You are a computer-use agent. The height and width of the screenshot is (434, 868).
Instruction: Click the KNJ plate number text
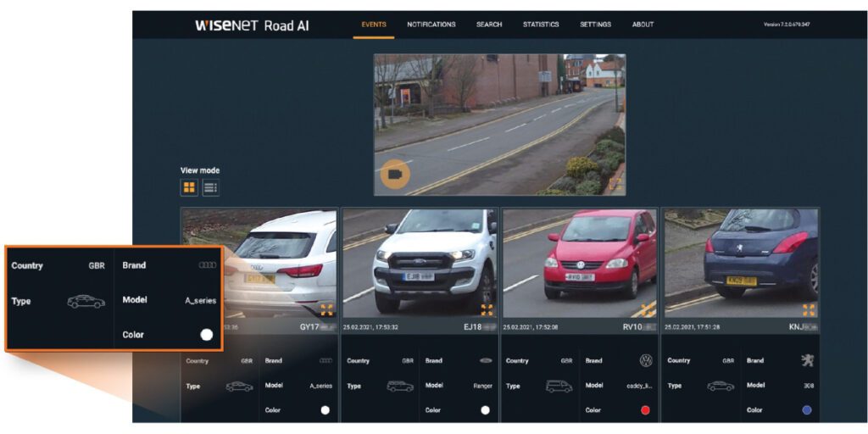pyautogui.click(x=804, y=327)
